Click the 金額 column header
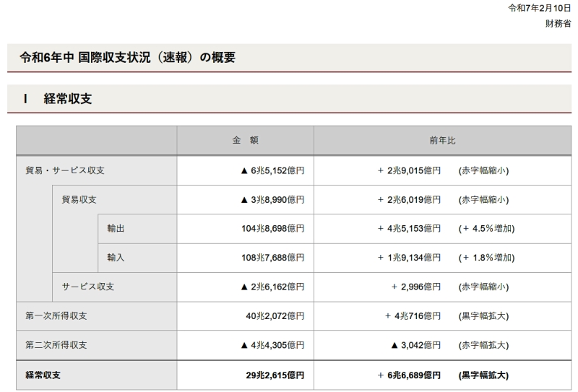578x392 pixels. click(x=245, y=141)
